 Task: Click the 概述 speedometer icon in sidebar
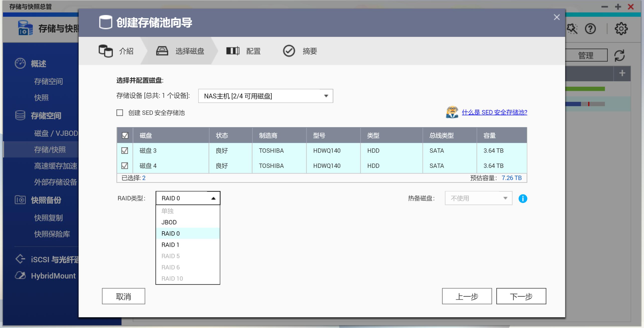point(21,63)
